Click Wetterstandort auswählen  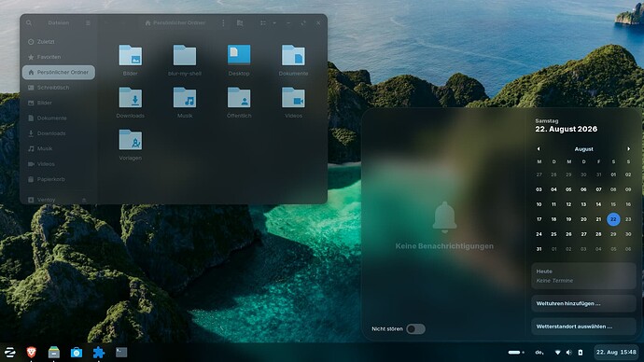[583, 327]
